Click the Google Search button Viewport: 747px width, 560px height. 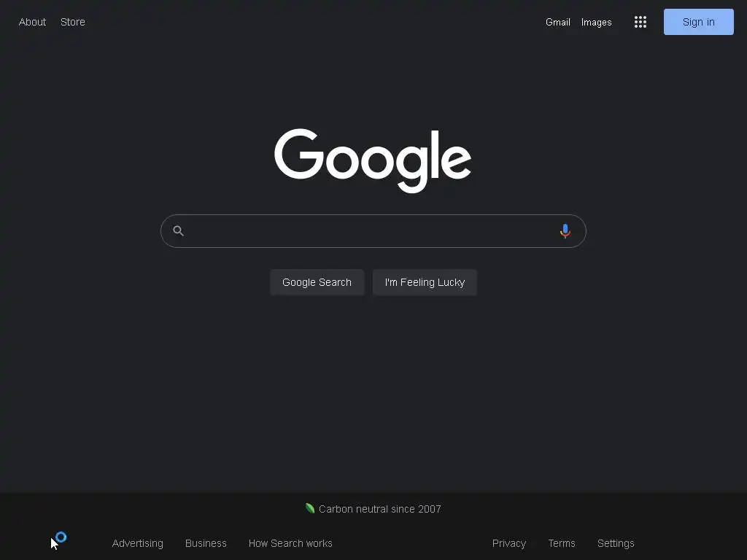tap(317, 282)
